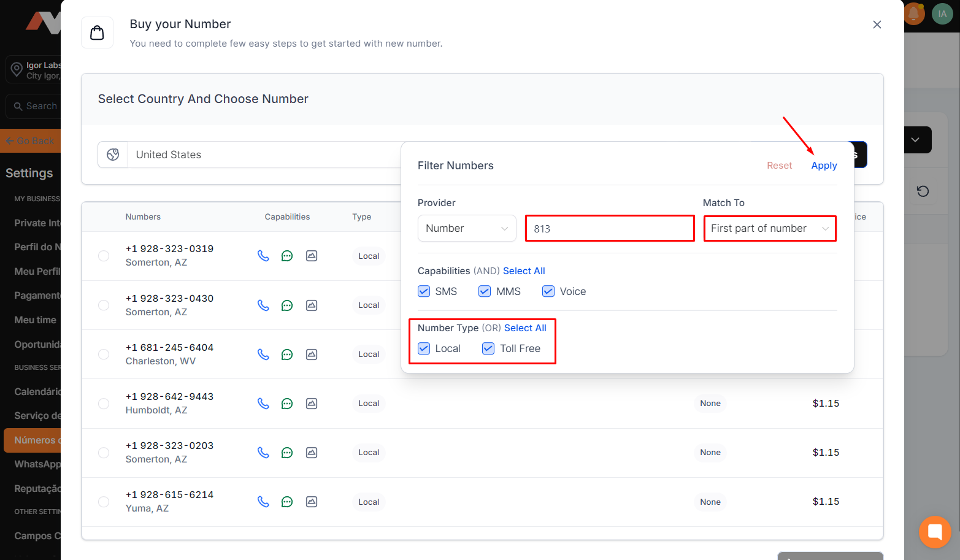The width and height of the screenshot is (960, 560).
Task: Click the number search field containing 813
Action: click(x=610, y=229)
